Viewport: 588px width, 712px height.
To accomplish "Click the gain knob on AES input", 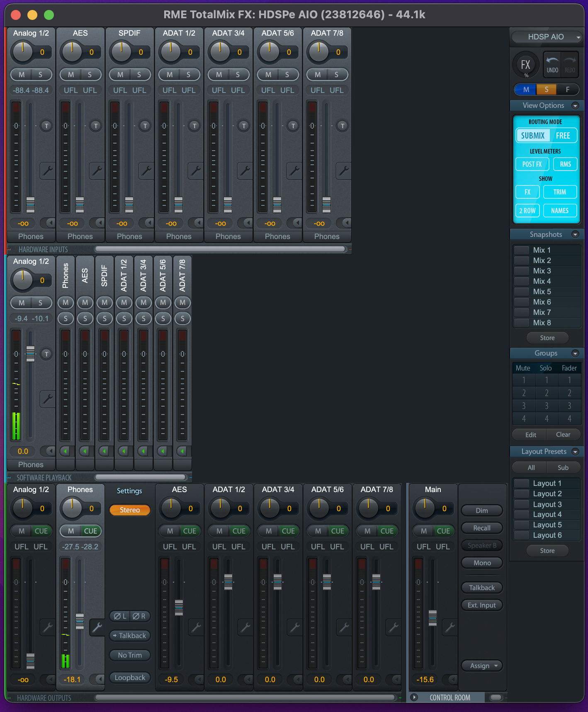I will pyautogui.click(x=72, y=52).
